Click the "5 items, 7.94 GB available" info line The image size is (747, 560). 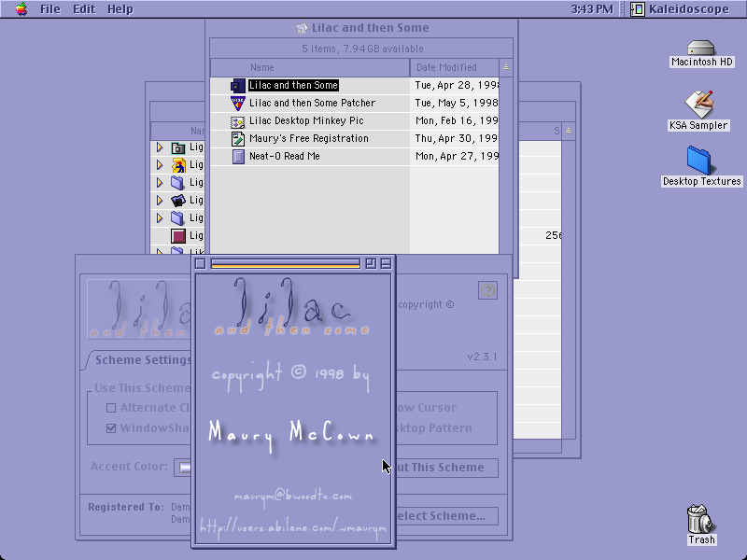click(362, 49)
